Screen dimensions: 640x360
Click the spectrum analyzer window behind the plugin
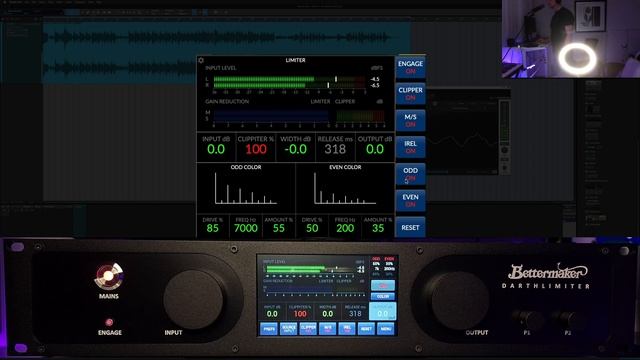pos(468,131)
